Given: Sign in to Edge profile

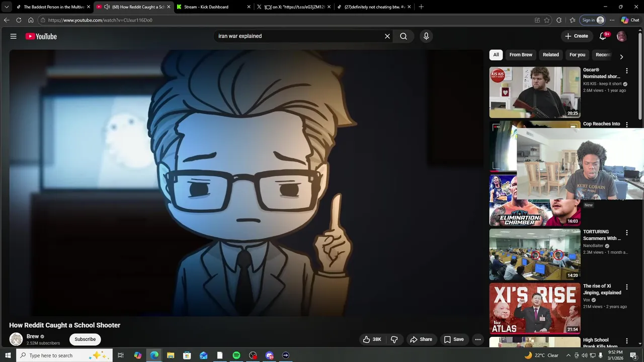Looking at the screenshot, I should [x=593, y=20].
